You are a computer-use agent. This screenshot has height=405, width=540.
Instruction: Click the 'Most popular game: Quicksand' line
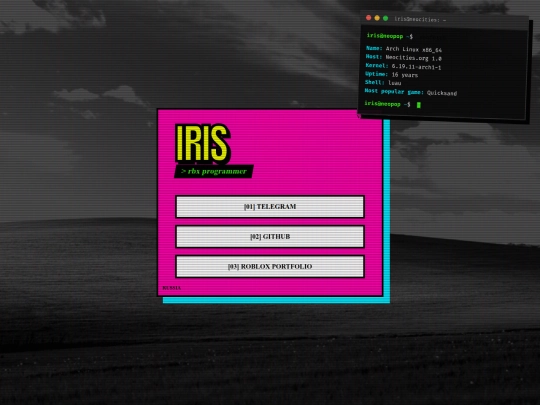(x=411, y=92)
